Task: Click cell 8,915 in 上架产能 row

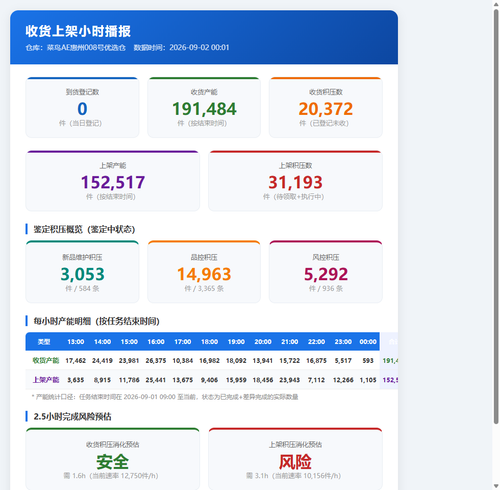Action: click(x=102, y=380)
